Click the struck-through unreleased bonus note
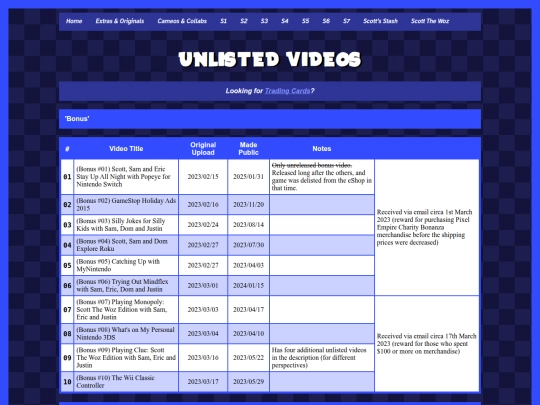The width and height of the screenshot is (540, 405). click(312, 165)
